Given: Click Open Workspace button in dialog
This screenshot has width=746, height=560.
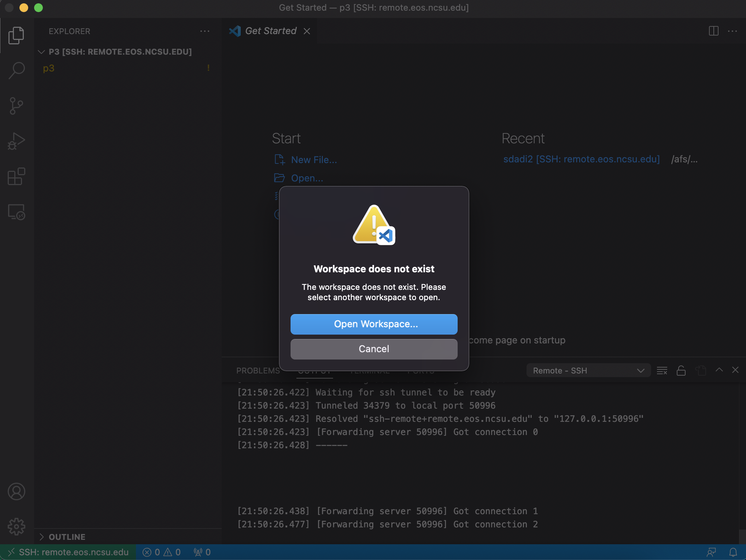Looking at the screenshot, I should pos(374,324).
